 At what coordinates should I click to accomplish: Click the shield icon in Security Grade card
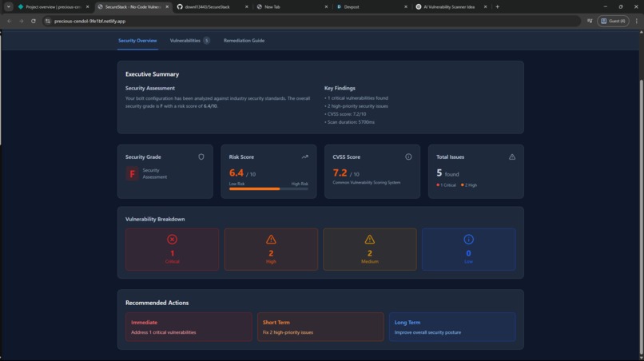(201, 157)
